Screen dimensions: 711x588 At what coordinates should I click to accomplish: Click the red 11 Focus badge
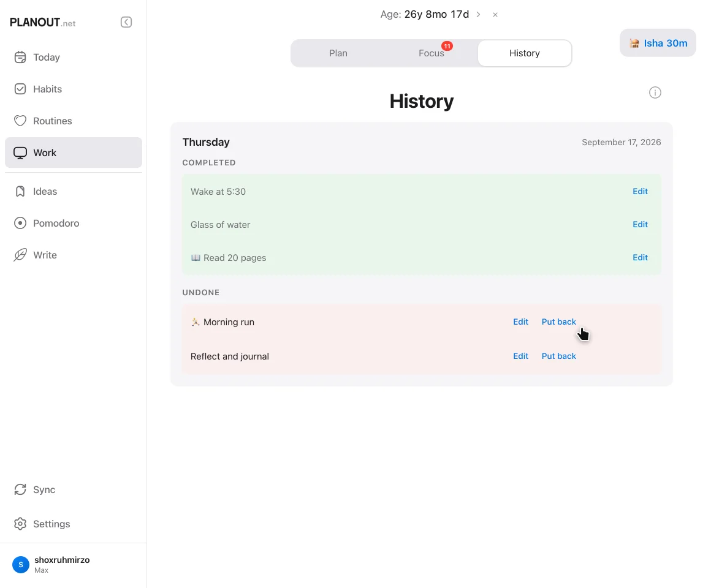tap(447, 46)
